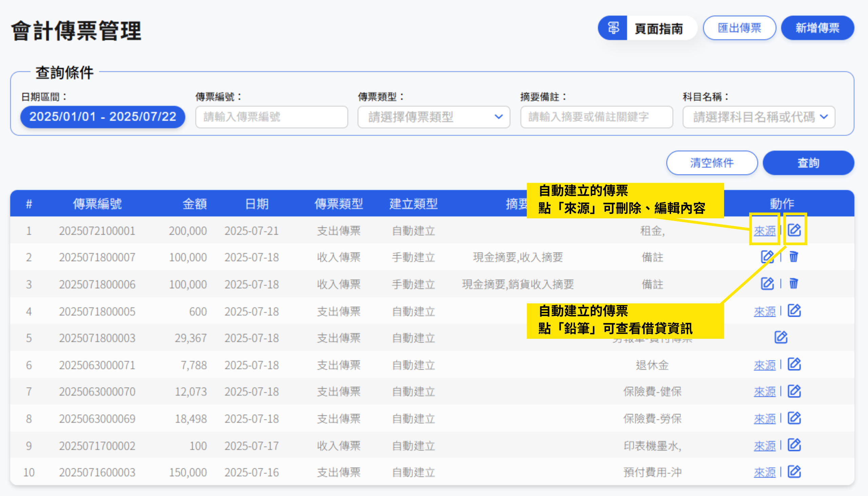Select voucher number 2025071800006 cell
The height and width of the screenshot is (496, 868).
tap(97, 284)
